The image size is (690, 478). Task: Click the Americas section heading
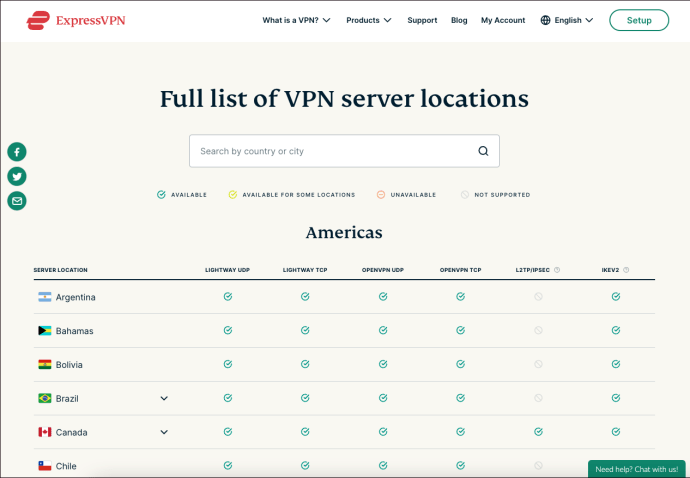pos(344,232)
